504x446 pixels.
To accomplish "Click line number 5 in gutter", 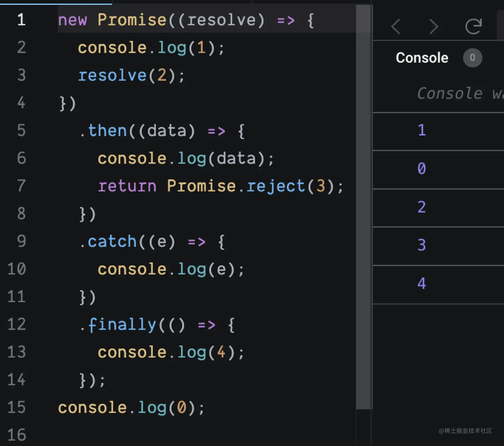I will click(21, 130).
